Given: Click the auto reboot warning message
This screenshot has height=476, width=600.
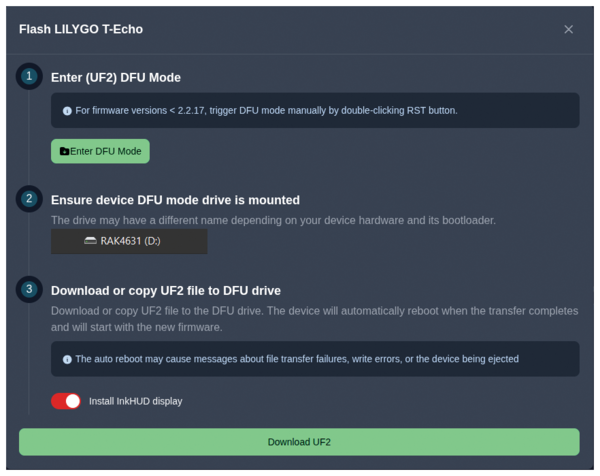Looking at the screenshot, I should coord(297,359).
